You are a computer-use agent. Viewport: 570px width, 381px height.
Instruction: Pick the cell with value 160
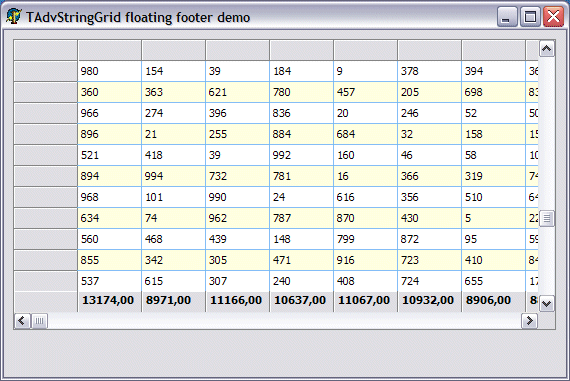[365, 156]
